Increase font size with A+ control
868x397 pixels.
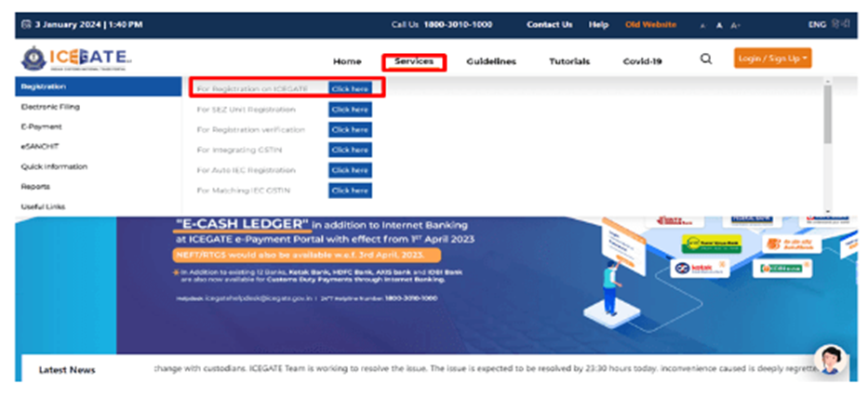(x=735, y=25)
